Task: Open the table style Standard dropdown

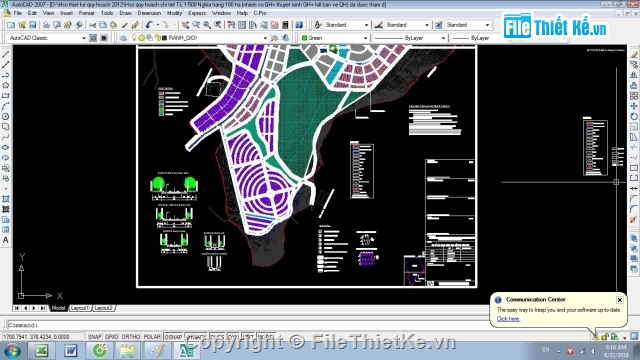Action: pos(487,25)
